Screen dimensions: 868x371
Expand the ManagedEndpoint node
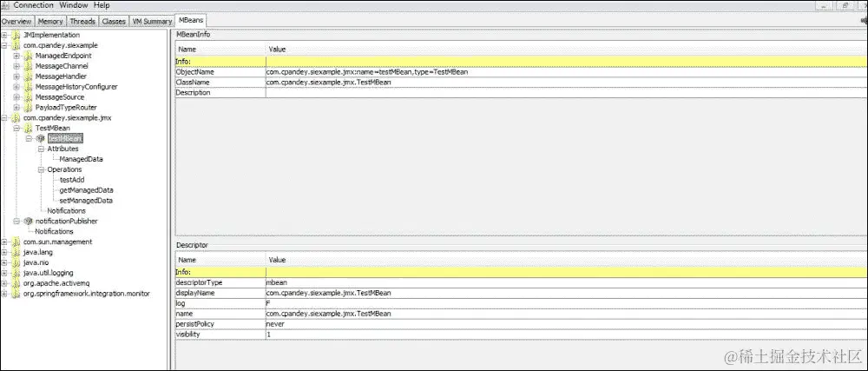click(x=16, y=56)
